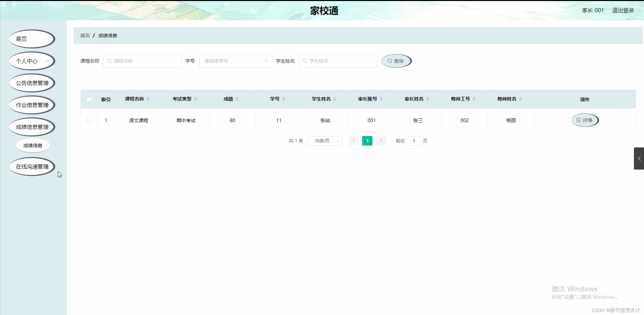Screen dimensions: 644x315
Task: Click the search magnifier inside 课程名称 field
Action: pos(109,61)
